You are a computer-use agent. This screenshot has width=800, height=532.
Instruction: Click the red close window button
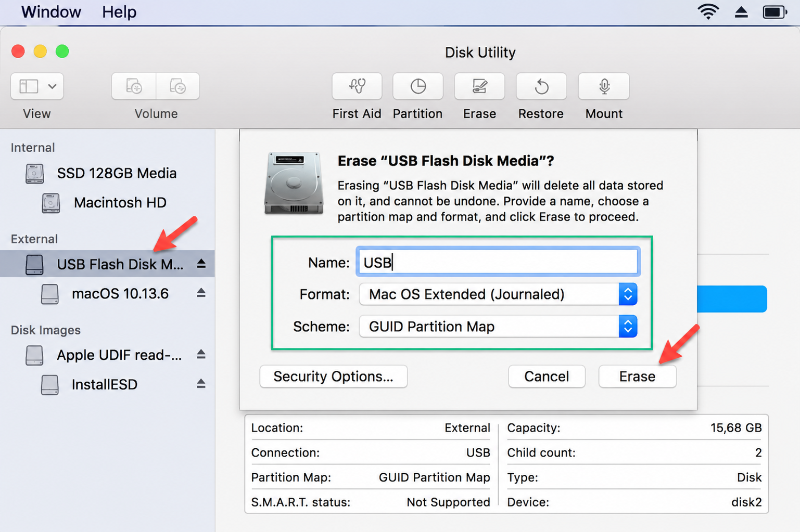(18, 51)
